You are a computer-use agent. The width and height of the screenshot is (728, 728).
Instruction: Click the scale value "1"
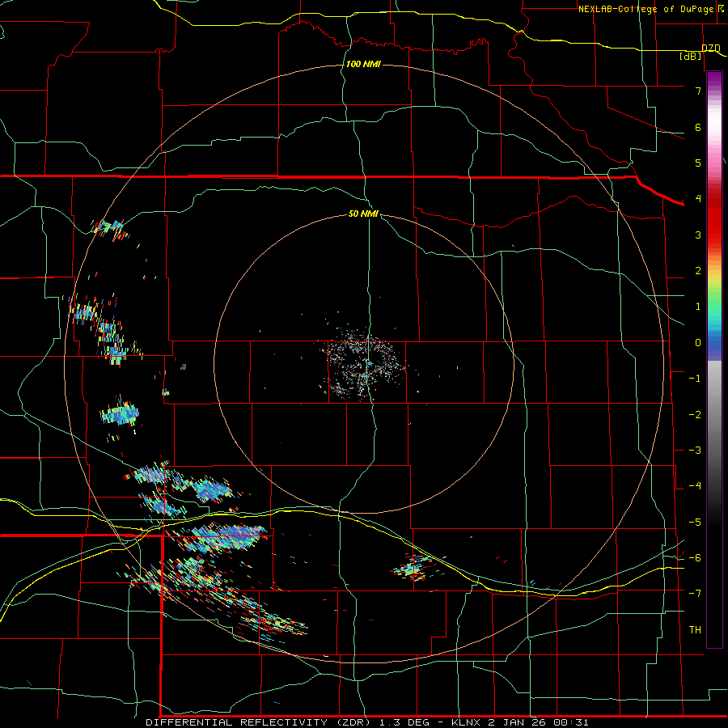(x=698, y=307)
